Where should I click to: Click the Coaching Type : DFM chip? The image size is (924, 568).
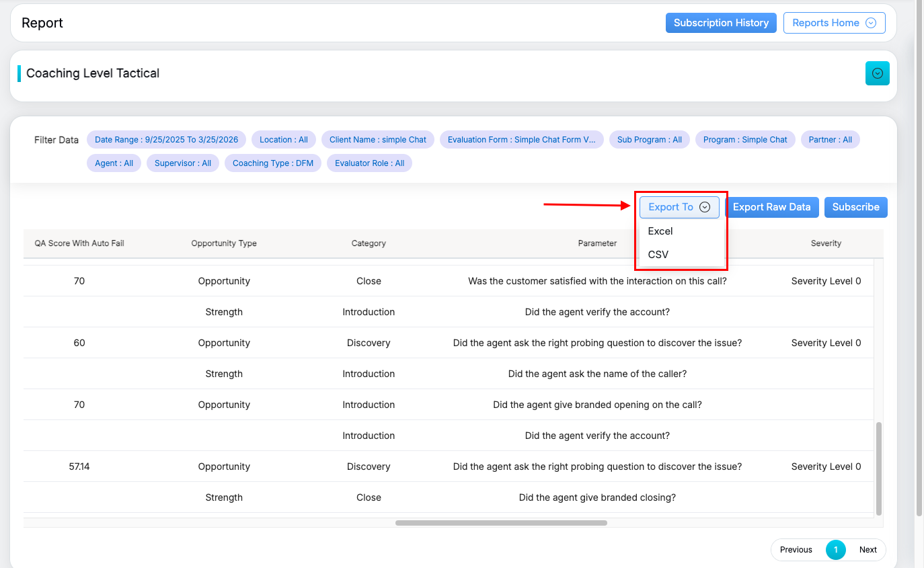(273, 163)
